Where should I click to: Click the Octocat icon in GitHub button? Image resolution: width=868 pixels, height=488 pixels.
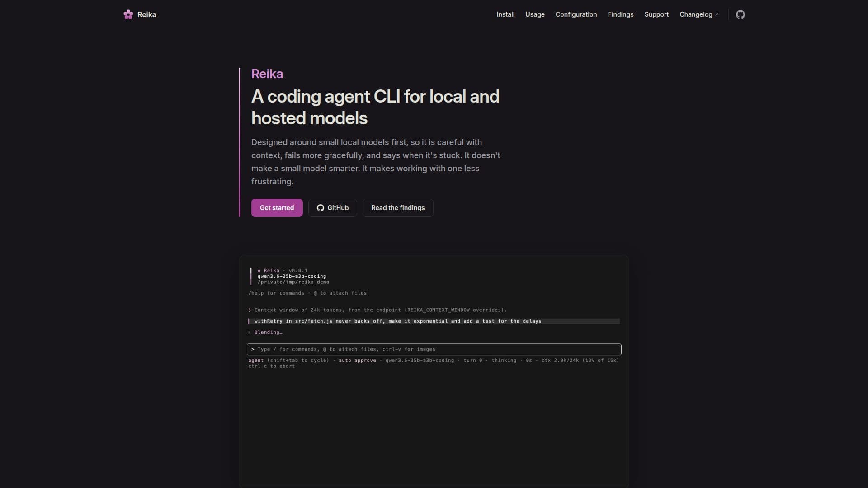(x=320, y=208)
